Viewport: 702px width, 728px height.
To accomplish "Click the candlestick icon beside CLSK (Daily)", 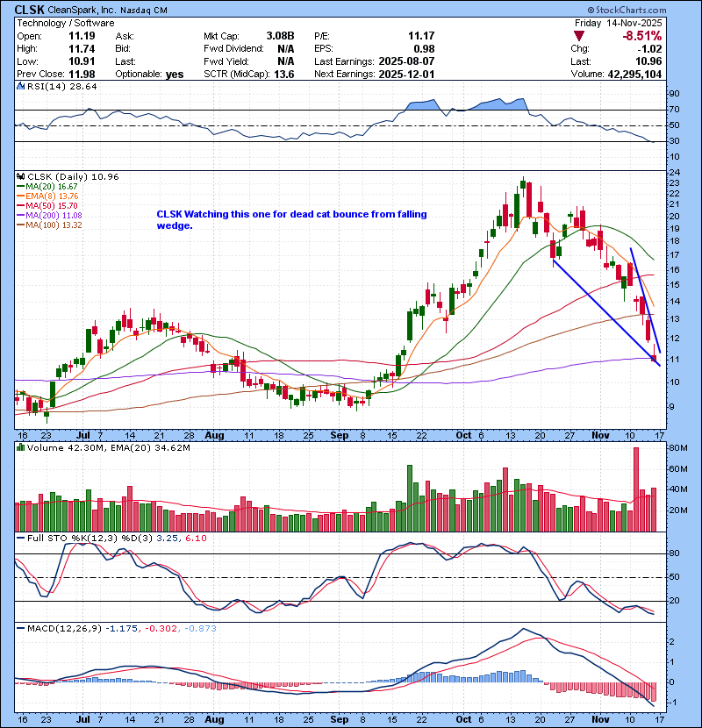I will tap(20, 177).
